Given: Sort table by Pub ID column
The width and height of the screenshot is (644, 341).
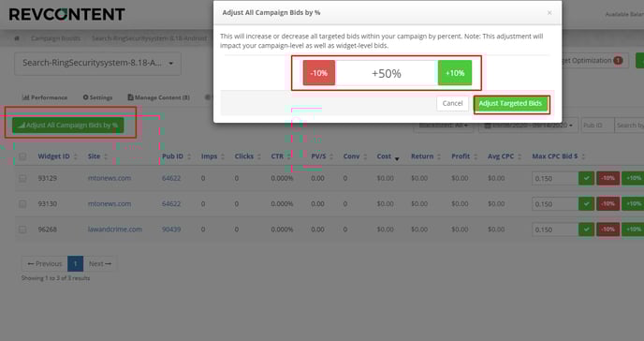Looking at the screenshot, I should point(176,156).
